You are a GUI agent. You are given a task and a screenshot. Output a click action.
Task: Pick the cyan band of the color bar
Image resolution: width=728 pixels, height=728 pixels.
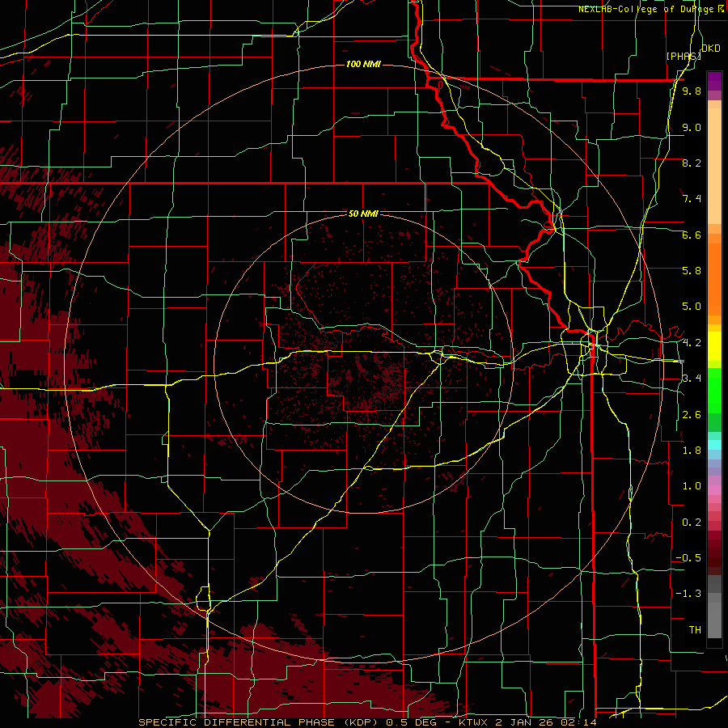click(x=714, y=445)
